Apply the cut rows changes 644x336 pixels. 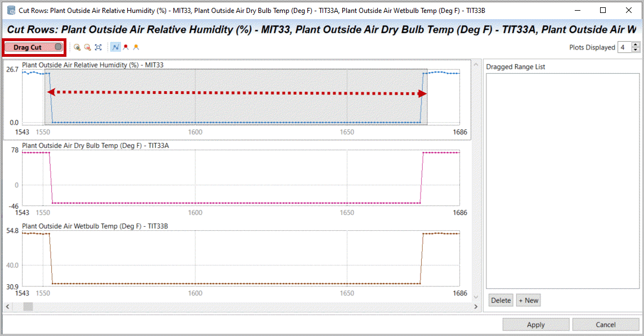click(535, 325)
